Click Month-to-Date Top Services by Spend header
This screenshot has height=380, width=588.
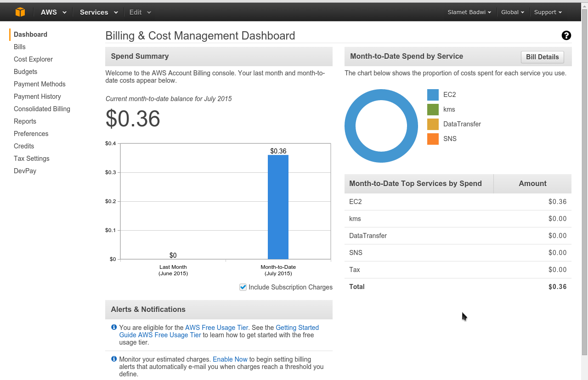point(419,183)
